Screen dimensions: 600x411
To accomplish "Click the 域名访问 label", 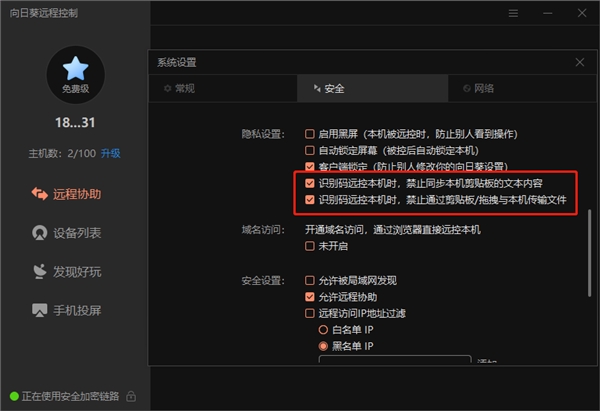I will [x=263, y=230].
